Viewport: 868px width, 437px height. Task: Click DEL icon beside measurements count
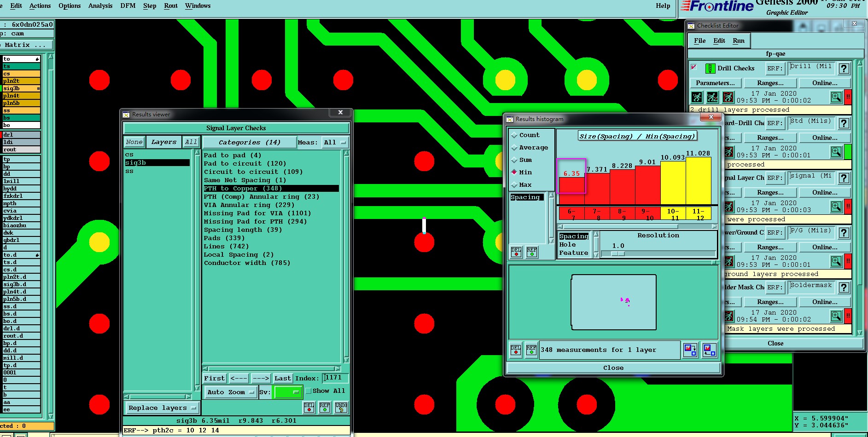pyautogui.click(x=516, y=350)
